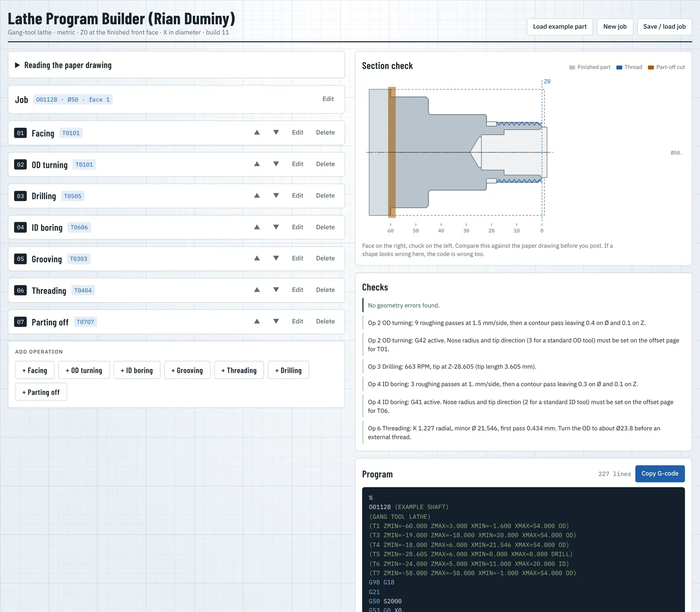
Task: Move Grooving operation down
Action: pyautogui.click(x=276, y=258)
